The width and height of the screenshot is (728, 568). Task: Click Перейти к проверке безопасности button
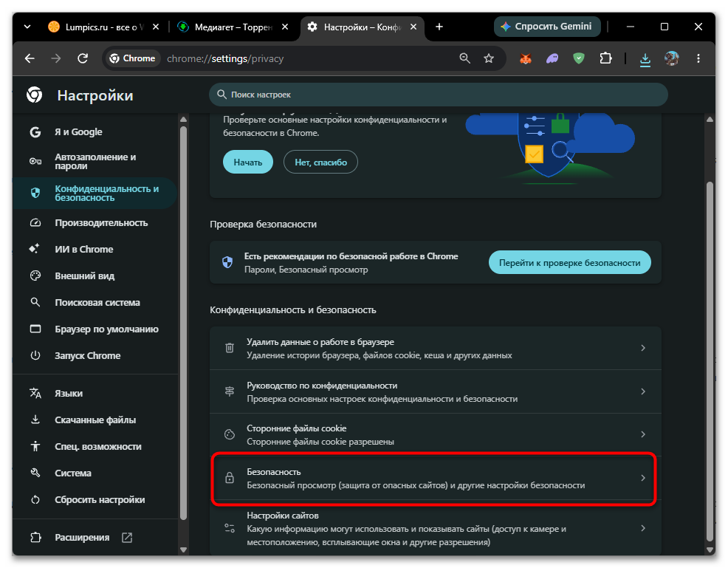coord(570,262)
